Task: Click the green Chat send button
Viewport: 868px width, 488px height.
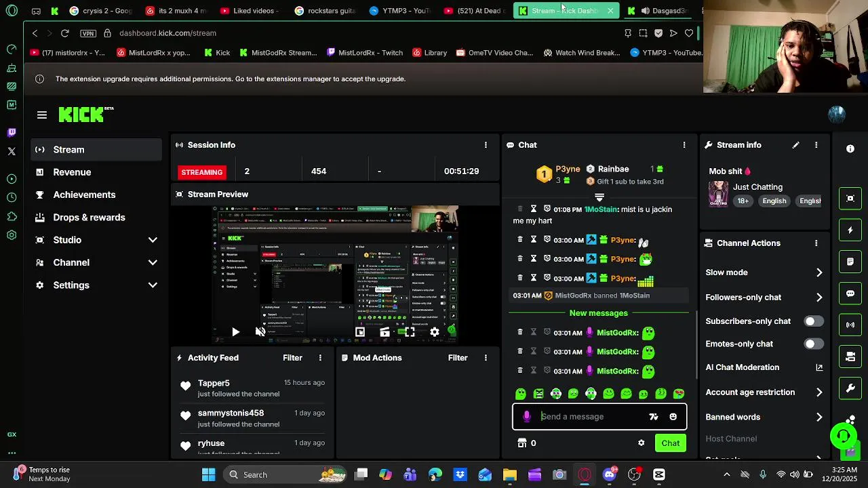Action: tap(671, 443)
